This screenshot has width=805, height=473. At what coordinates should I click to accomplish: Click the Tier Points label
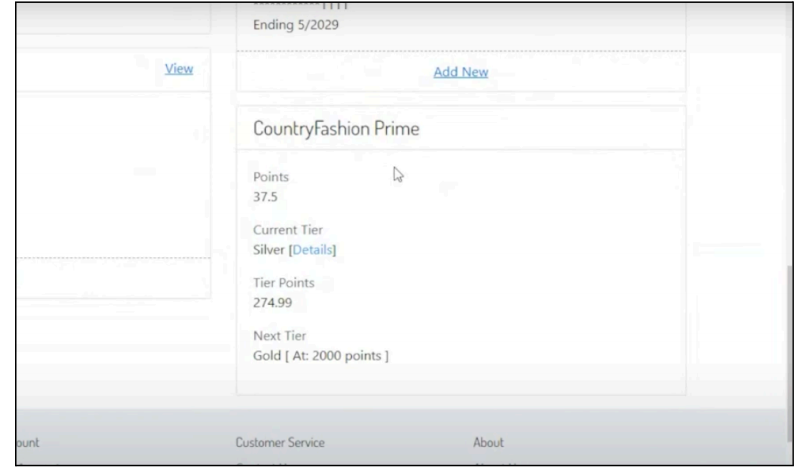point(284,284)
